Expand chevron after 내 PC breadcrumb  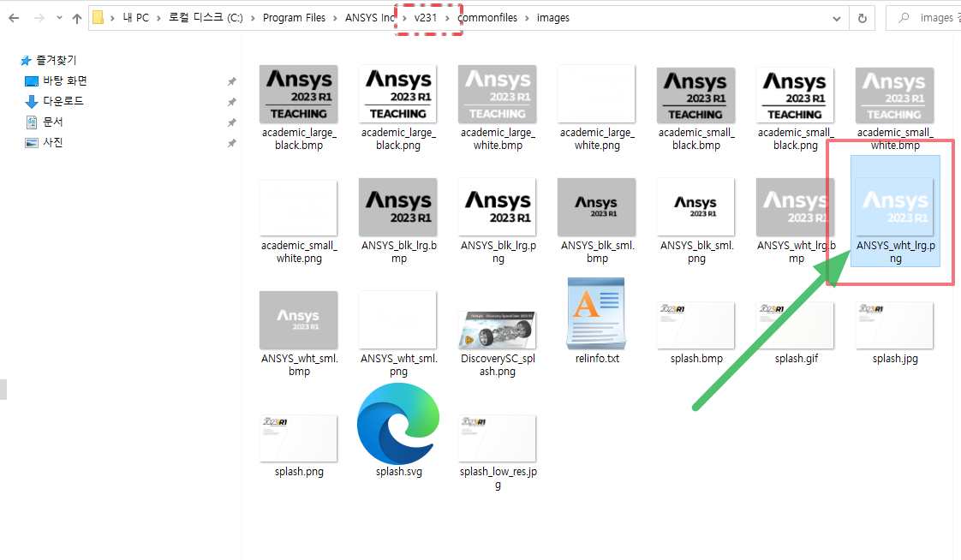click(158, 18)
